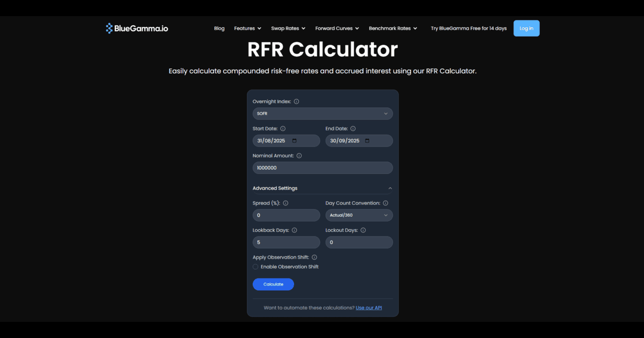Click the 'Enable Observation Shift' label text
Screen dimensions: 644x338
point(290,267)
